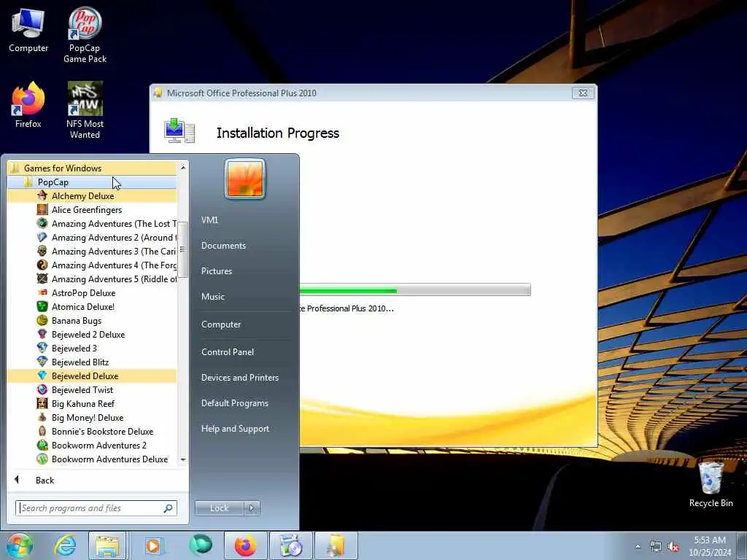Viewport: 747px width, 560px height.
Task: Click programs list scroll down arrow
Action: coord(183,459)
